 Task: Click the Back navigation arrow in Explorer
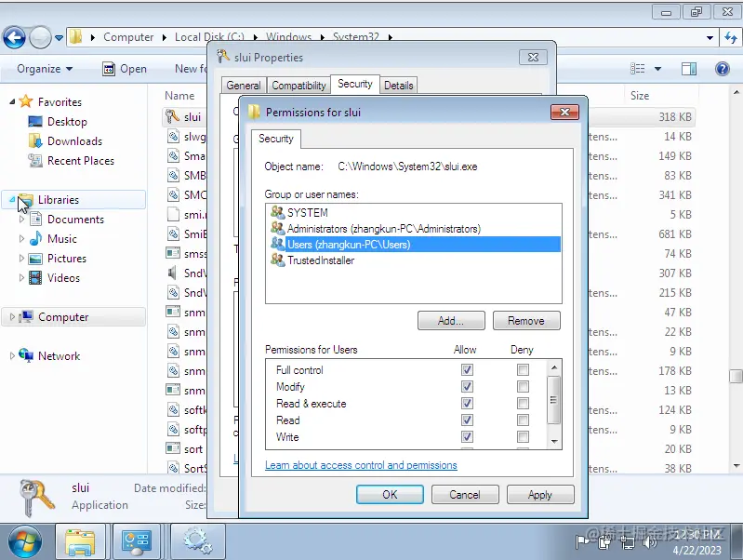click(14, 37)
